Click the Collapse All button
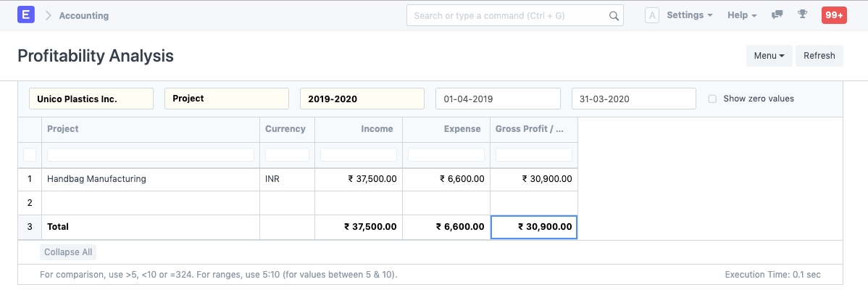 pyautogui.click(x=68, y=252)
